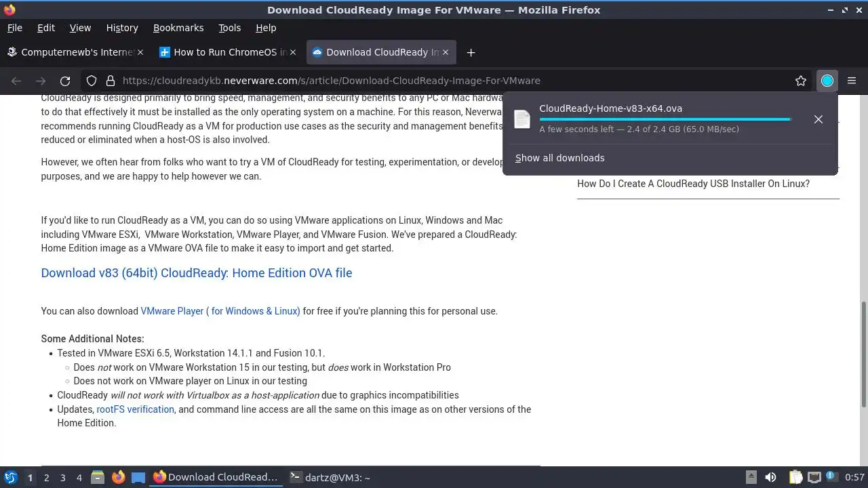Open a new tab with plus button
The image size is (868, 488).
tap(471, 52)
